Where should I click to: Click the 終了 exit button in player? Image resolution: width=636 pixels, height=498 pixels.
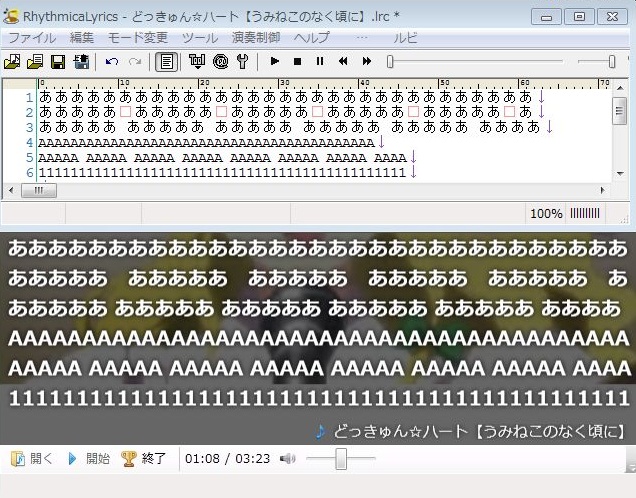pos(144,459)
